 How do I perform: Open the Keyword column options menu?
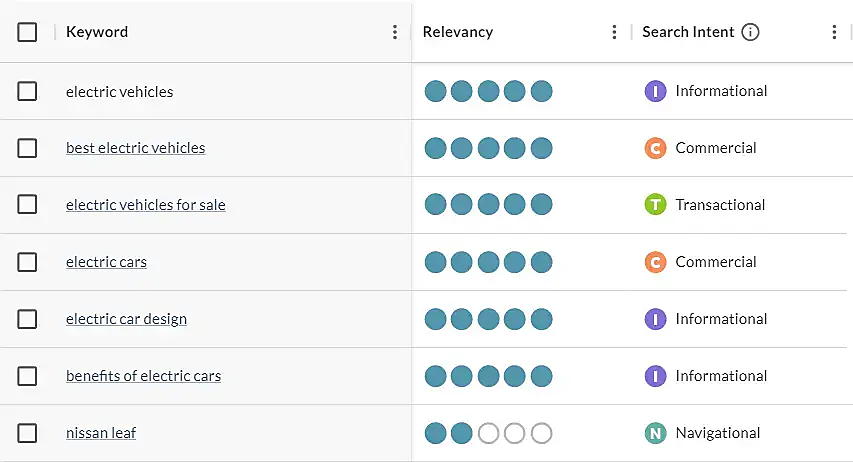tap(395, 32)
